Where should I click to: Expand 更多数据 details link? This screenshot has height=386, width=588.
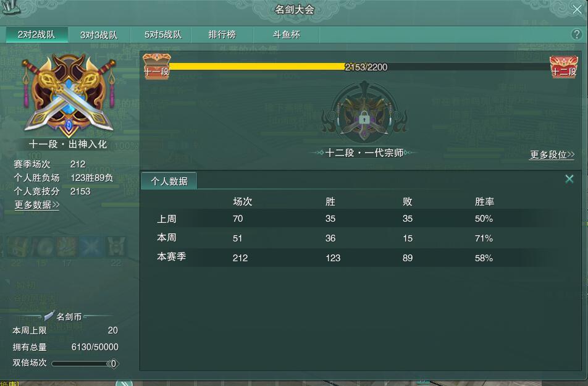tap(37, 205)
